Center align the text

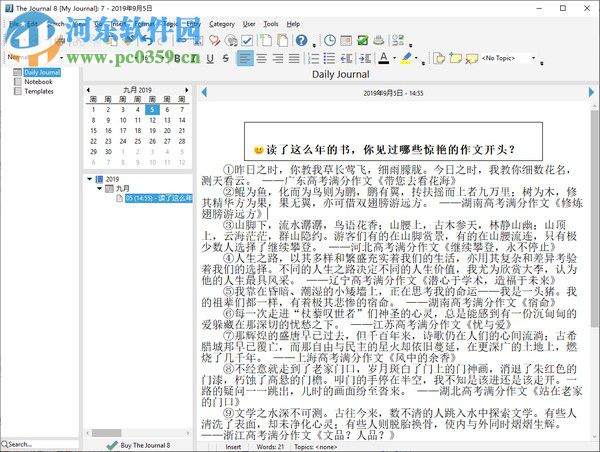pyautogui.click(x=262, y=58)
